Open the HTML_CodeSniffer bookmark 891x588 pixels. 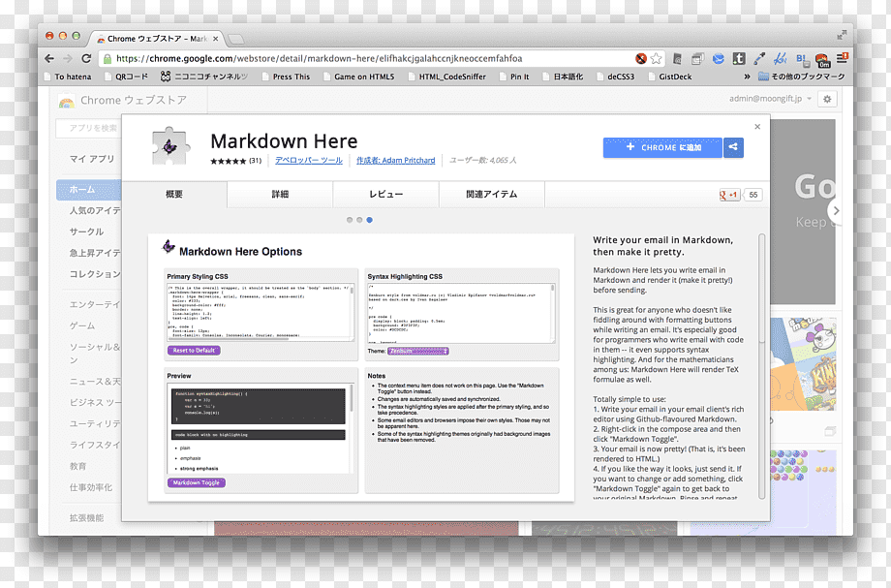click(x=447, y=77)
